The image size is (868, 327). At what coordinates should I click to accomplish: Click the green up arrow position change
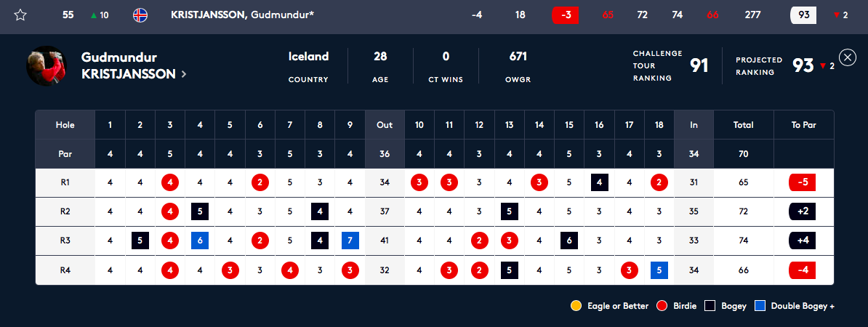(x=94, y=15)
